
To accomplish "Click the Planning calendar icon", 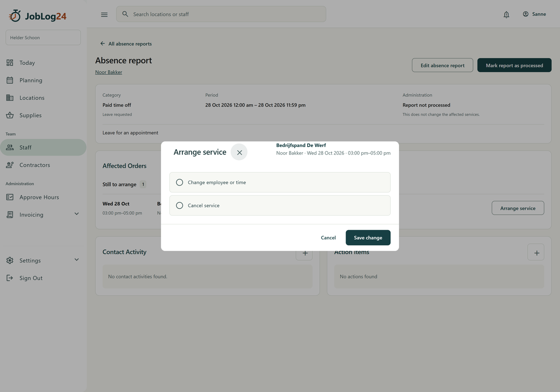I will click(10, 80).
